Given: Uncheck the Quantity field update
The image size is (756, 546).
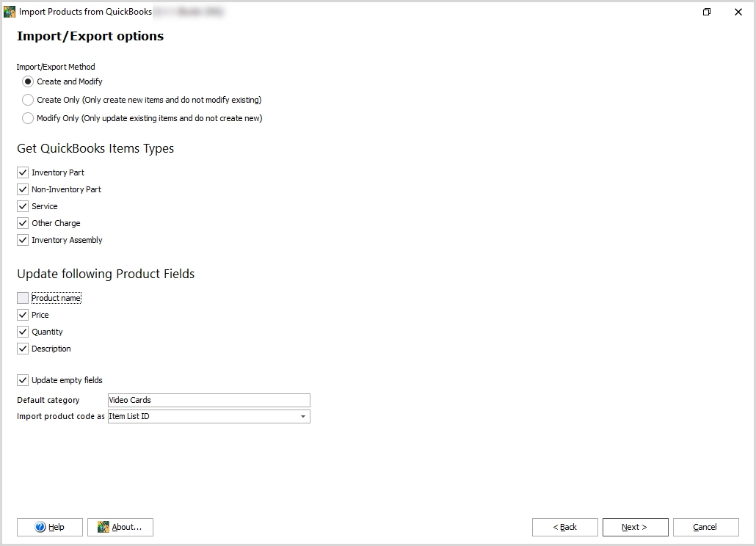Looking at the screenshot, I should 23,332.
